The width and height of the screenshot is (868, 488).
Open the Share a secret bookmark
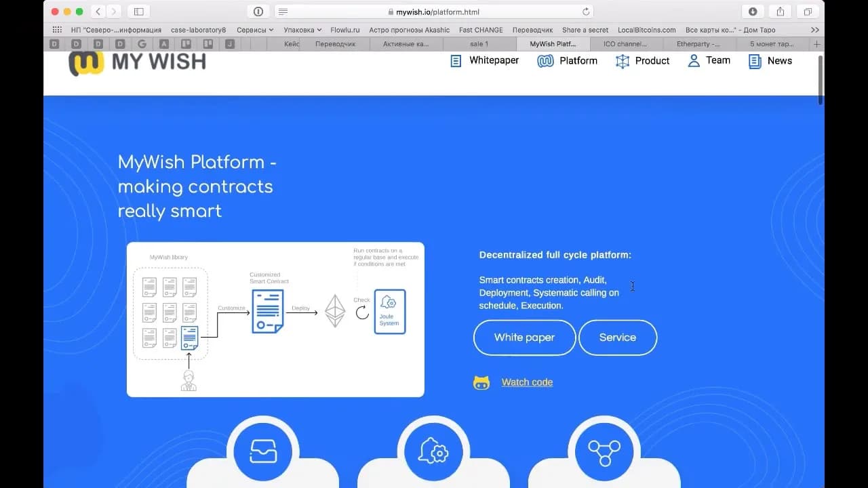[585, 30]
